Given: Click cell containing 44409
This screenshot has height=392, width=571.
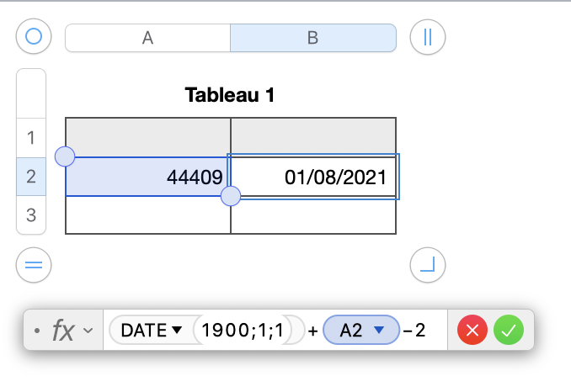Looking at the screenshot, I should (147, 177).
